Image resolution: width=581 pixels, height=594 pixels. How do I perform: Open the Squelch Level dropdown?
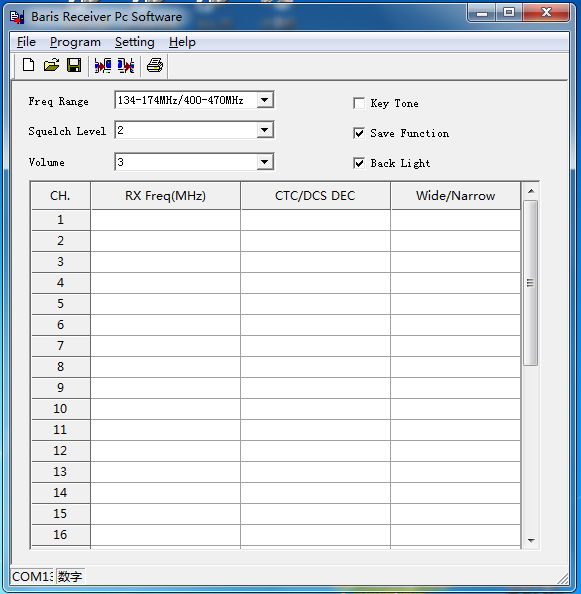[265, 130]
